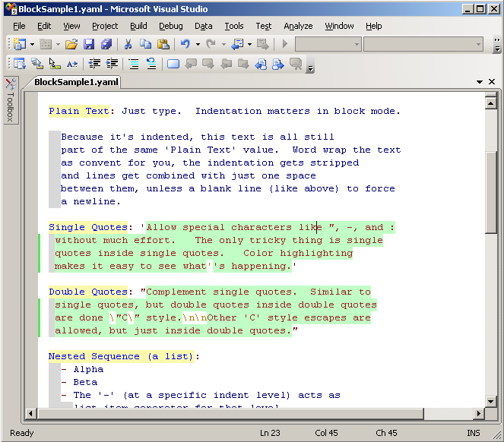504x442 pixels.
Task: Increase line indent icon
Action: [112, 64]
